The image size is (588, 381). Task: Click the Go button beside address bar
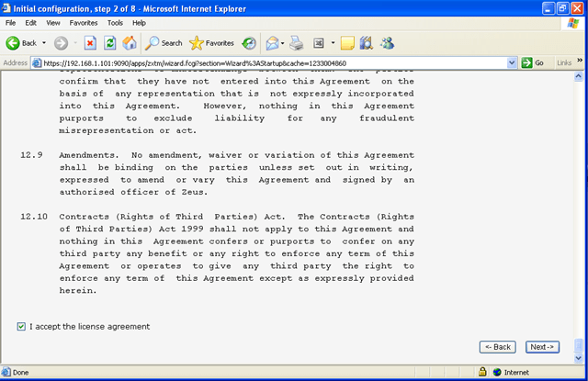[533, 62]
